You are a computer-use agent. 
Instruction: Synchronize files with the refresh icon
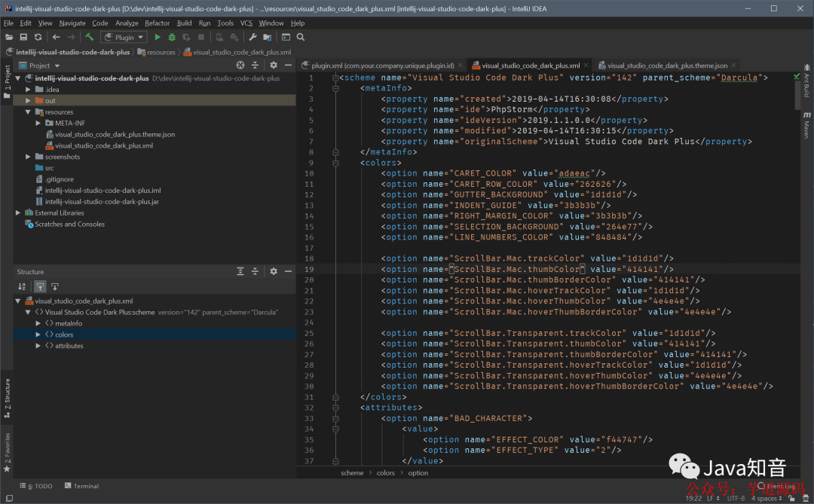[38, 38]
